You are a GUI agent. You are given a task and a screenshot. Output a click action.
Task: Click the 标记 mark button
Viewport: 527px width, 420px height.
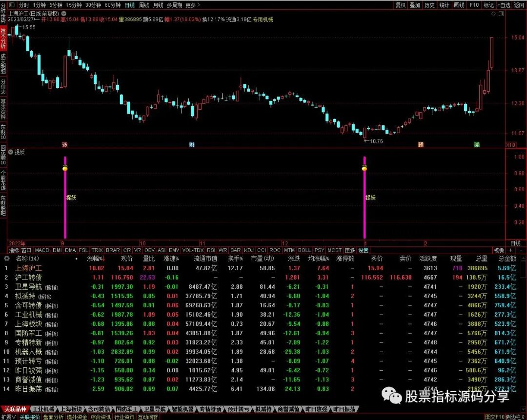(488, 5)
